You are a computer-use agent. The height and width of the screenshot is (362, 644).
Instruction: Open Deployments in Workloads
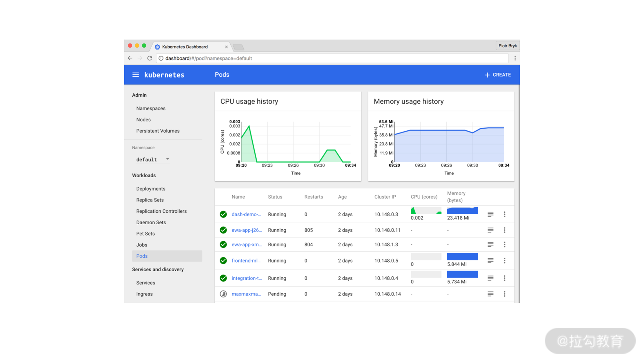(151, 189)
